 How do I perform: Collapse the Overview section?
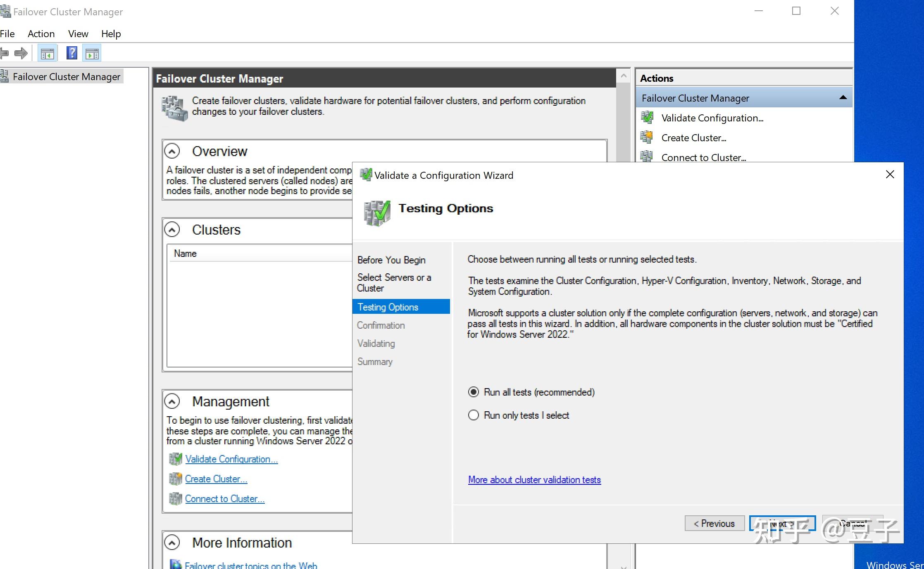point(172,151)
